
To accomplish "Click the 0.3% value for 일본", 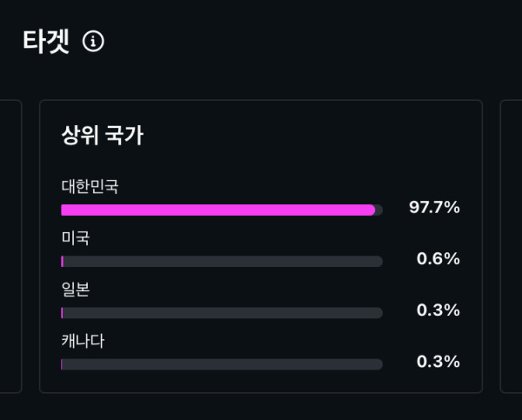I will click(x=438, y=310).
